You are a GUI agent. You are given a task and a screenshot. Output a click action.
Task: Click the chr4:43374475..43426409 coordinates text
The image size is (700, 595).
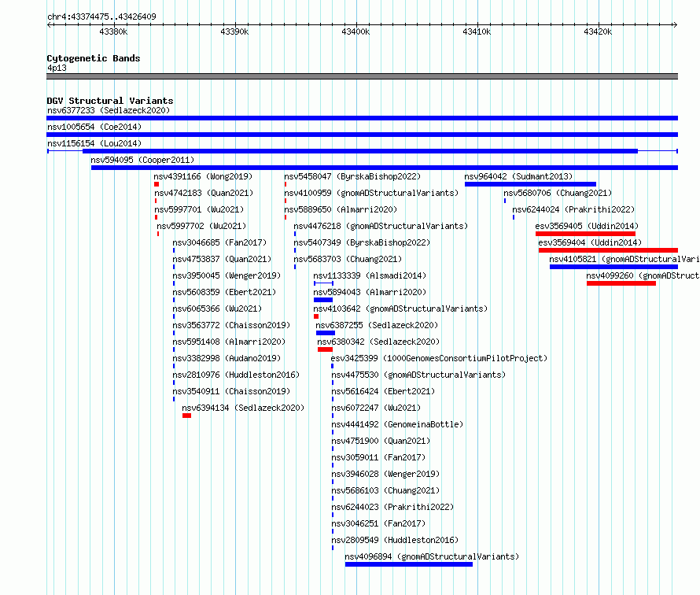coord(101,17)
